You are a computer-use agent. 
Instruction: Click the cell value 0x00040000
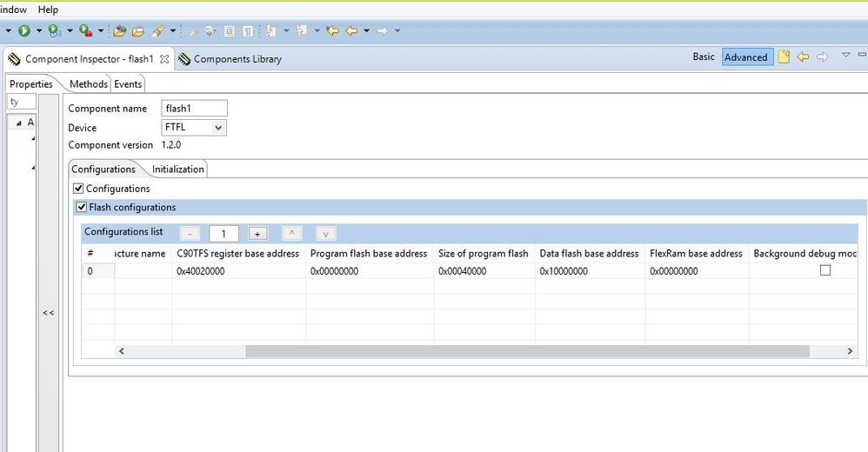462,271
